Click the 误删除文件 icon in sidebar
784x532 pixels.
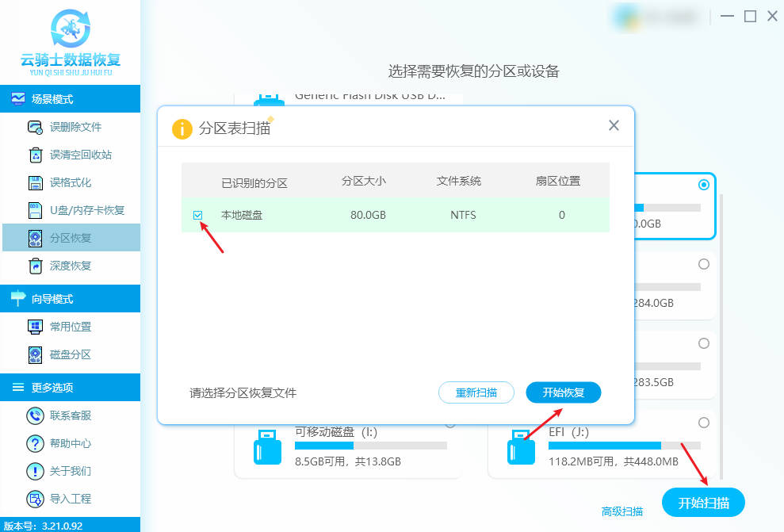[x=35, y=127]
